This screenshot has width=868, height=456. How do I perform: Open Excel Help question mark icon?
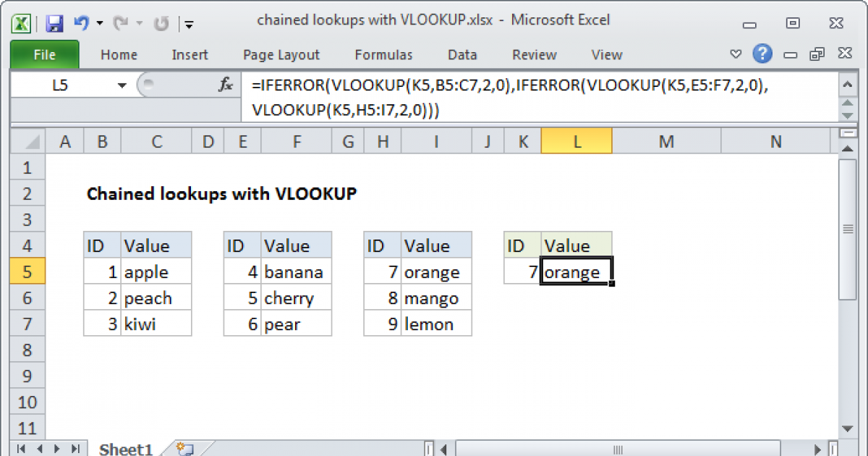[762, 54]
